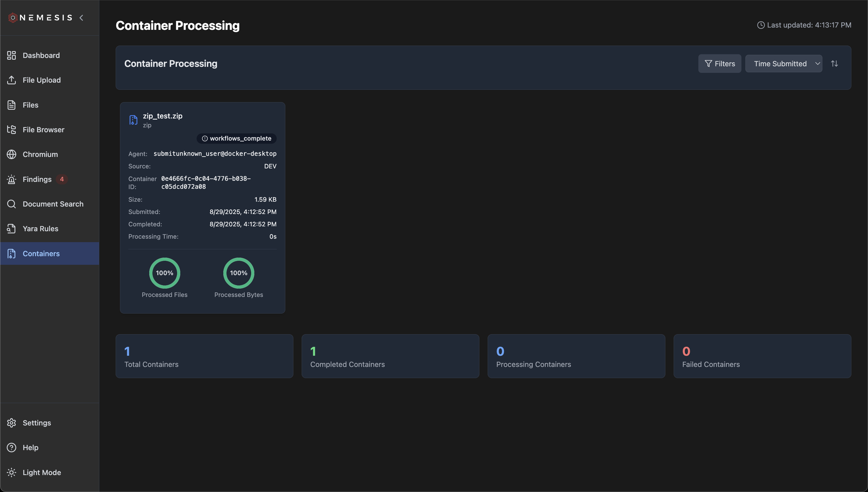Open the File Browser icon
This screenshot has height=492, width=868.
click(x=11, y=129)
